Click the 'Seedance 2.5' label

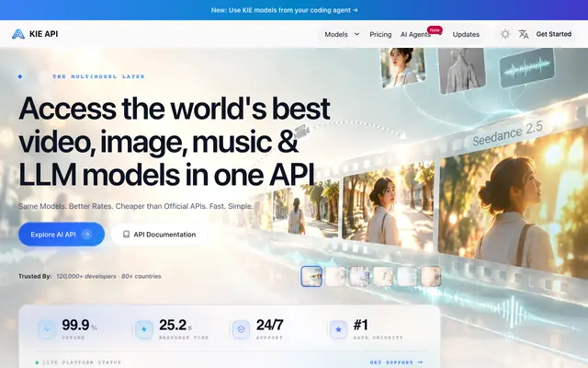pyautogui.click(x=507, y=134)
